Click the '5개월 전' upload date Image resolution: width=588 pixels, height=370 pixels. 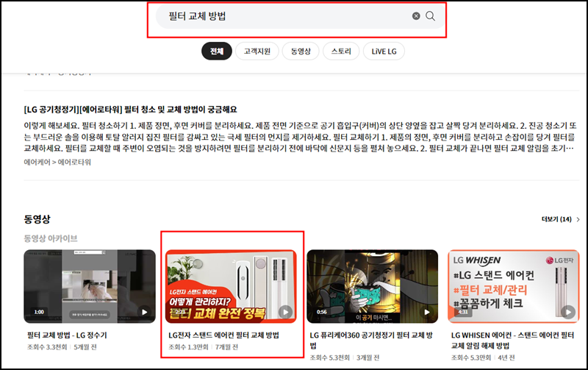coord(85,347)
